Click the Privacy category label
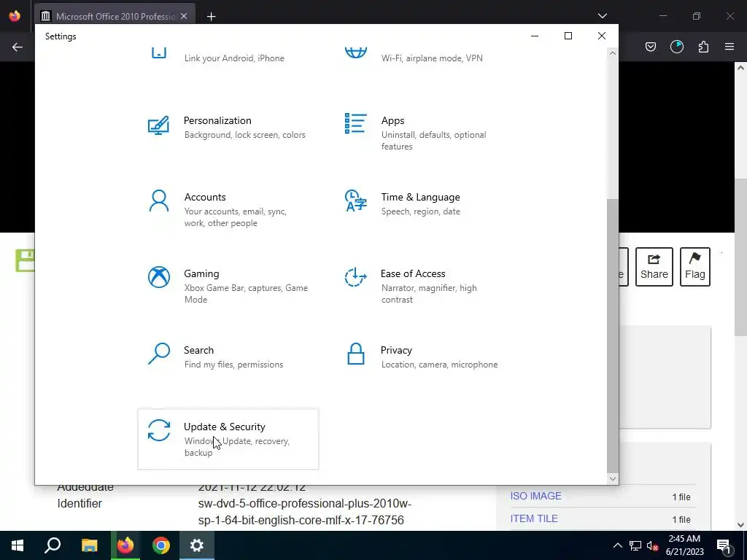 coord(396,351)
